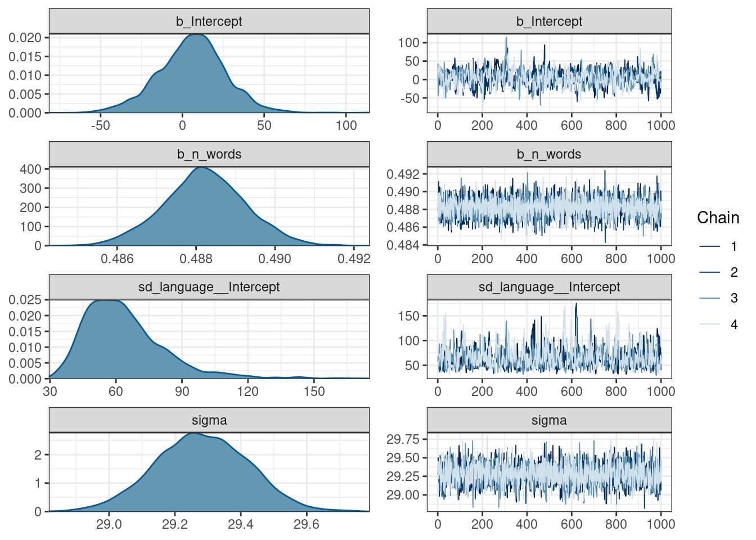Viewport: 756px width, 540px height.
Task: Select the b_Intercept trace panel header
Action: [549, 21]
